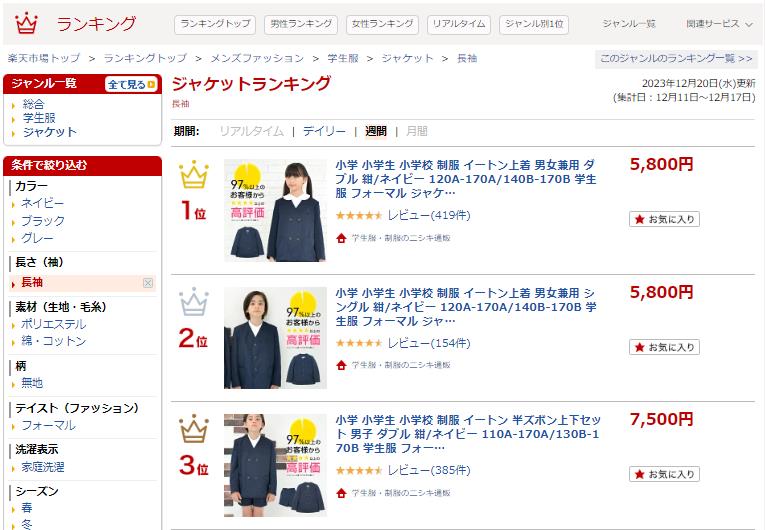
Task: Click the shop house icon under third item
Action: [341, 493]
